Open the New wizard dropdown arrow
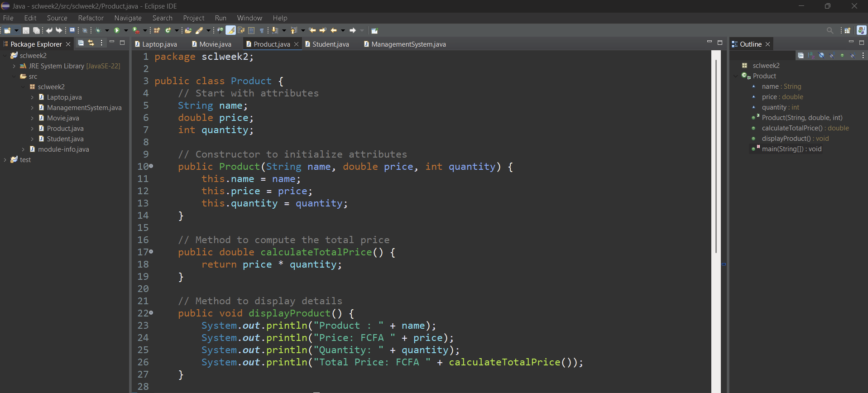The width and height of the screenshot is (868, 393). click(16, 30)
